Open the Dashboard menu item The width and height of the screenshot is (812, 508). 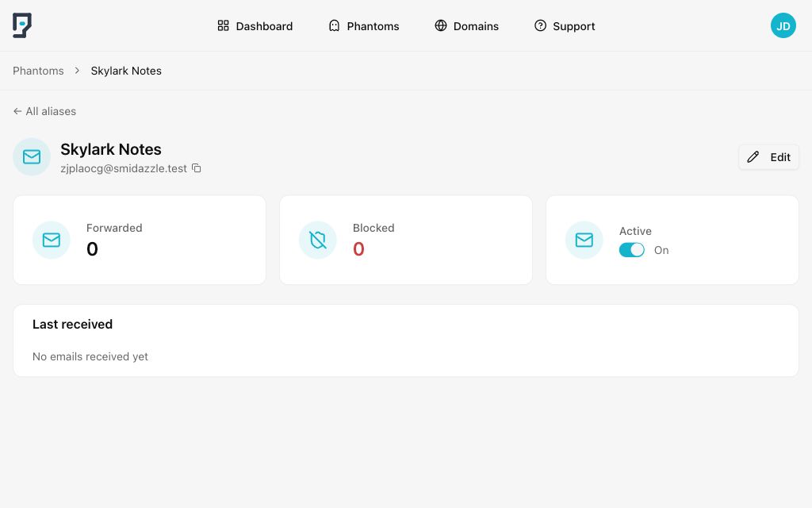[255, 26]
